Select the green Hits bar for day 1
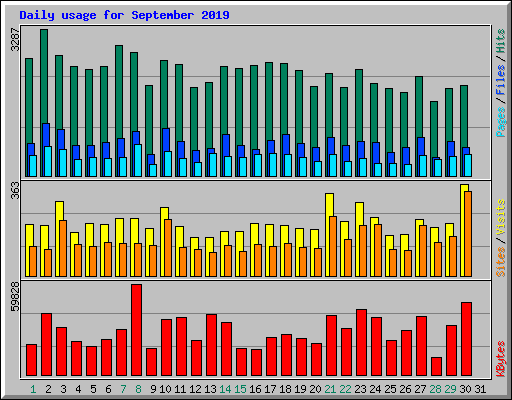Image resolution: width=512 pixels, height=400 pixels. pyautogui.click(x=29, y=101)
